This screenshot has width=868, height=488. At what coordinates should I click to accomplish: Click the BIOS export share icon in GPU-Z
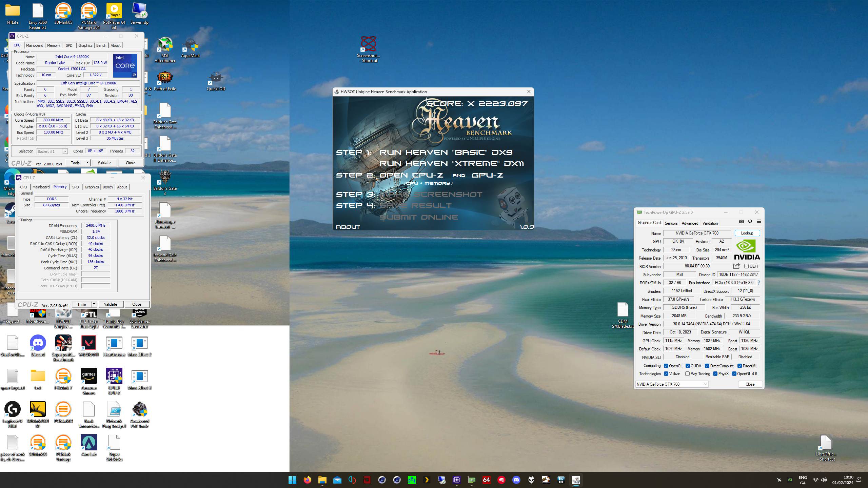tap(736, 266)
